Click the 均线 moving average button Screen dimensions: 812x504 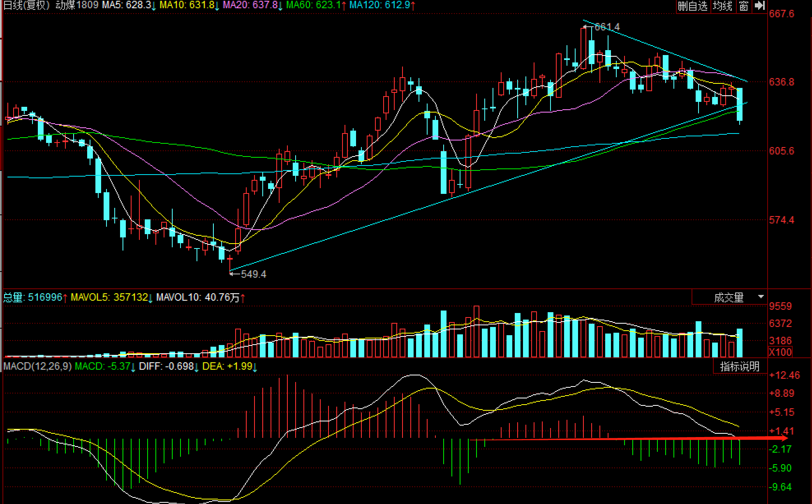coord(723,6)
